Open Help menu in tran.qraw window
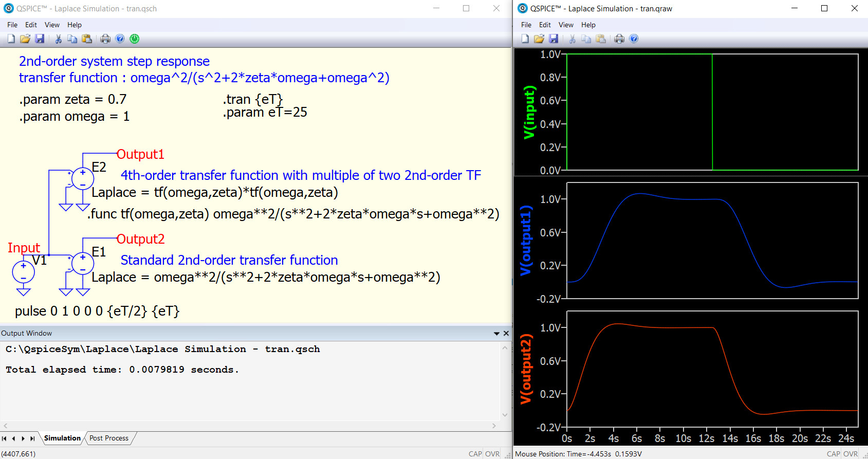 588,25
